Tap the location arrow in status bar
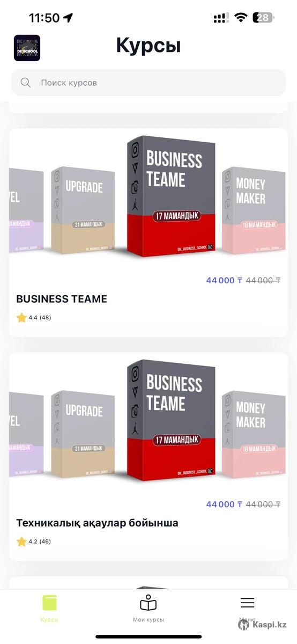The width and height of the screenshot is (297, 644). click(x=68, y=18)
